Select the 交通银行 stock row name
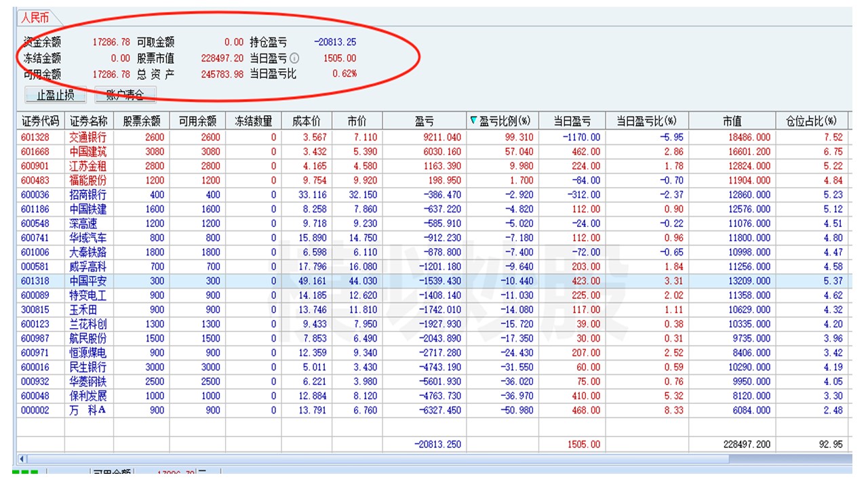The width and height of the screenshot is (868, 488). 88,138
